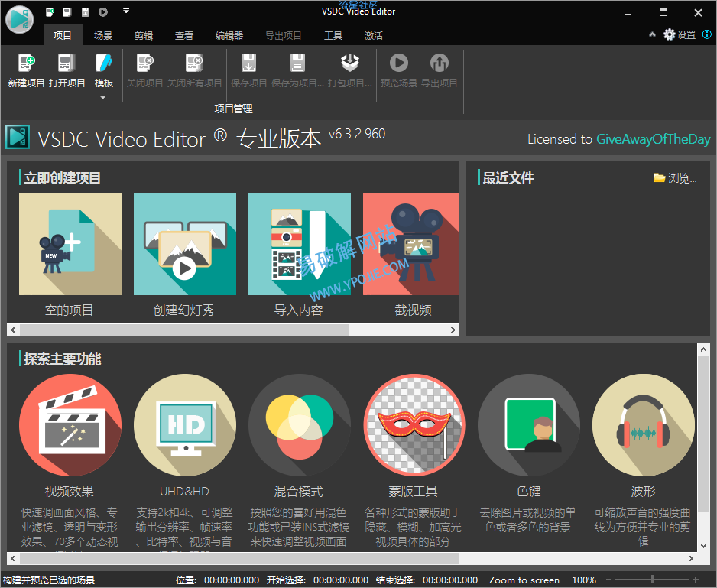The height and width of the screenshot is (588, 717).
Task: Choose the 创建幻灯秀 thumbnail
Action: coord(185,244)
